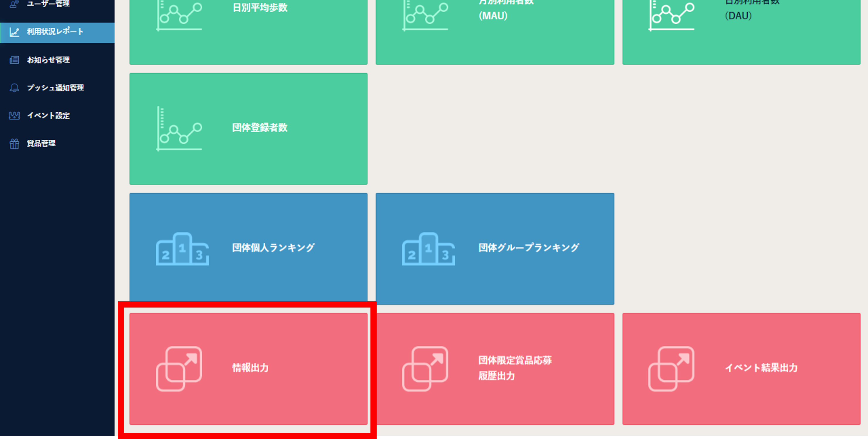This screenshot has height=439, width=868.
Task: Click the line graph icon in the 団体登録者数 tile
Action: pyautogui.click(x=179, y=129)
